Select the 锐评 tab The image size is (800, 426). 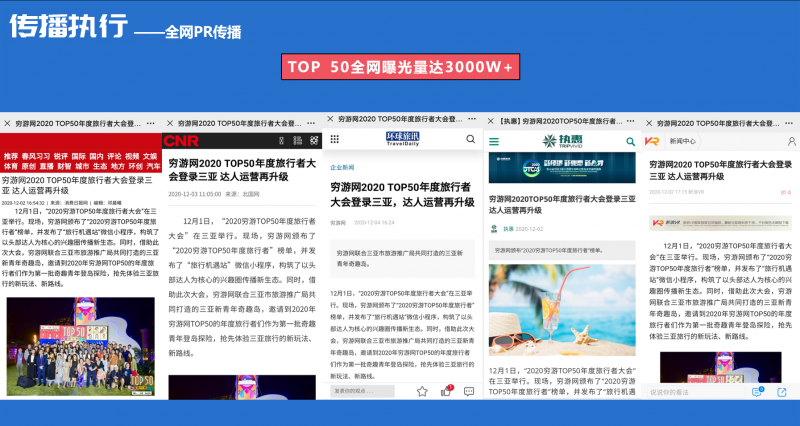(61, 156)
